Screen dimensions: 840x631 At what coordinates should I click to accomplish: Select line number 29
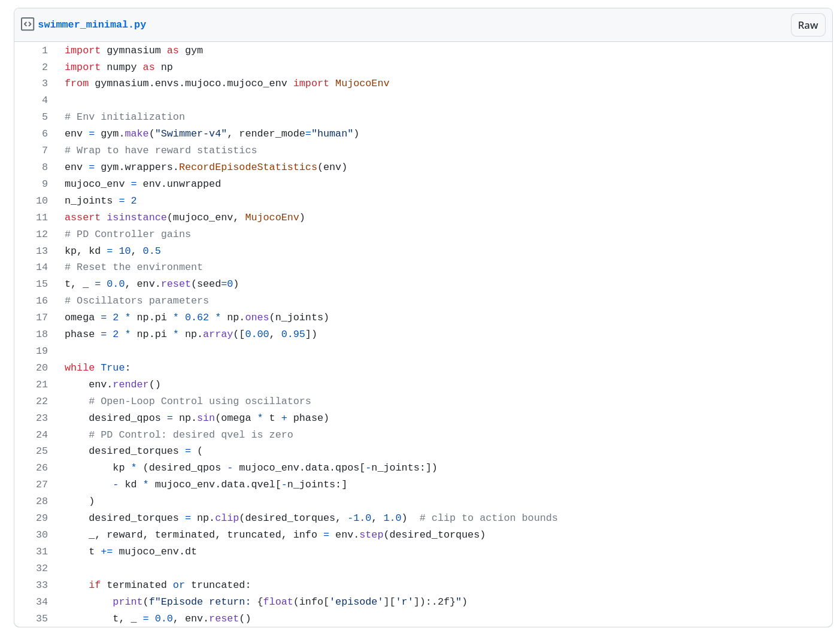coord(42,518)
